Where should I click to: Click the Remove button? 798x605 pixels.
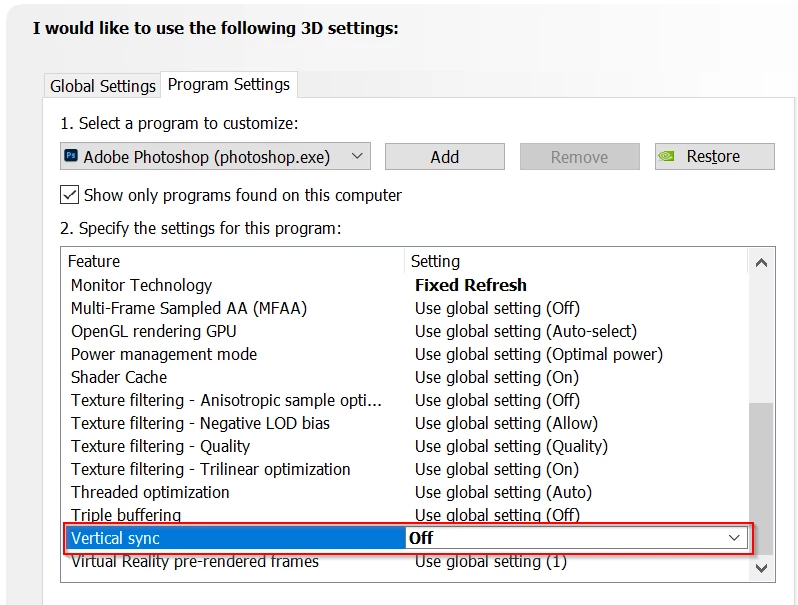click(x=579, y=156)
